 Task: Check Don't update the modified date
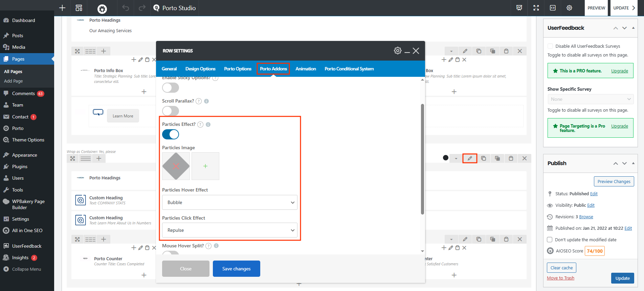pyautogui.click(x=550, y=240)
